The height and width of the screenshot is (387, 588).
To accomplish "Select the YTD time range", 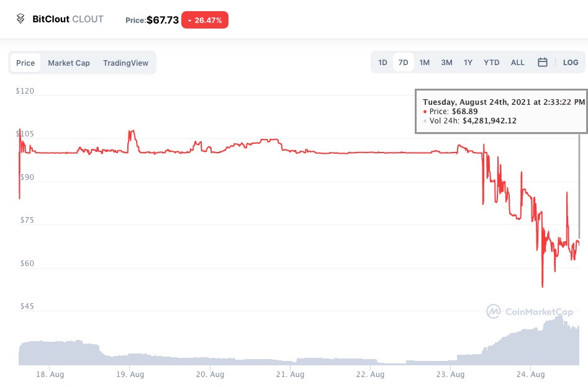I will tap(491, 63).
